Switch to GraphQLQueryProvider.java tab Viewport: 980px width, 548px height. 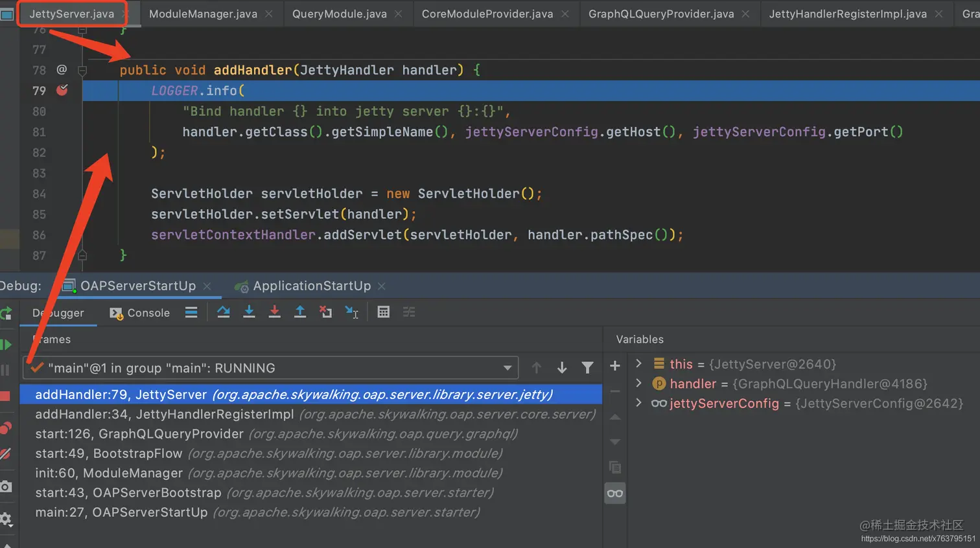point(661,14)
